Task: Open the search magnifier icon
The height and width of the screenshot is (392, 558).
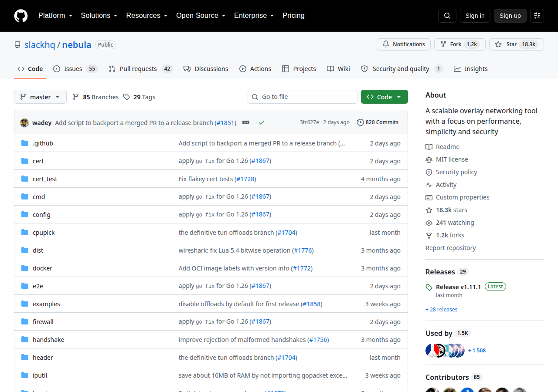Action: coord(447,16)
